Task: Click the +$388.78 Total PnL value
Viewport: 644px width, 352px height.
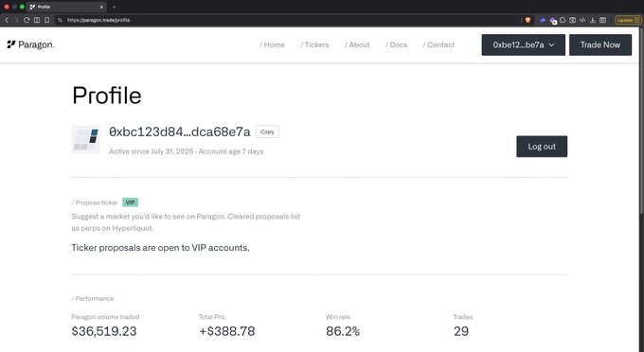Action: [226, 331]
